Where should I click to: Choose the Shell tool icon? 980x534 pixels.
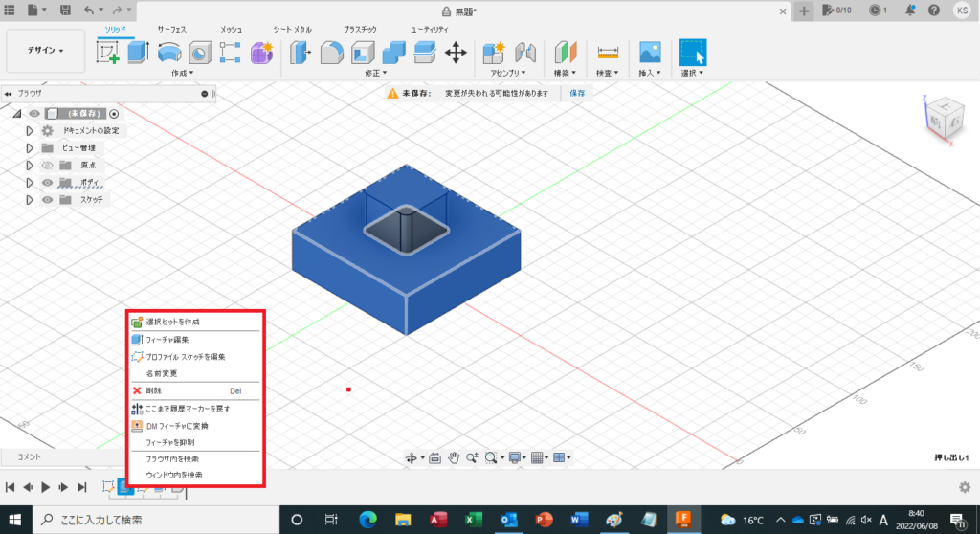click(x=363, y=54)
